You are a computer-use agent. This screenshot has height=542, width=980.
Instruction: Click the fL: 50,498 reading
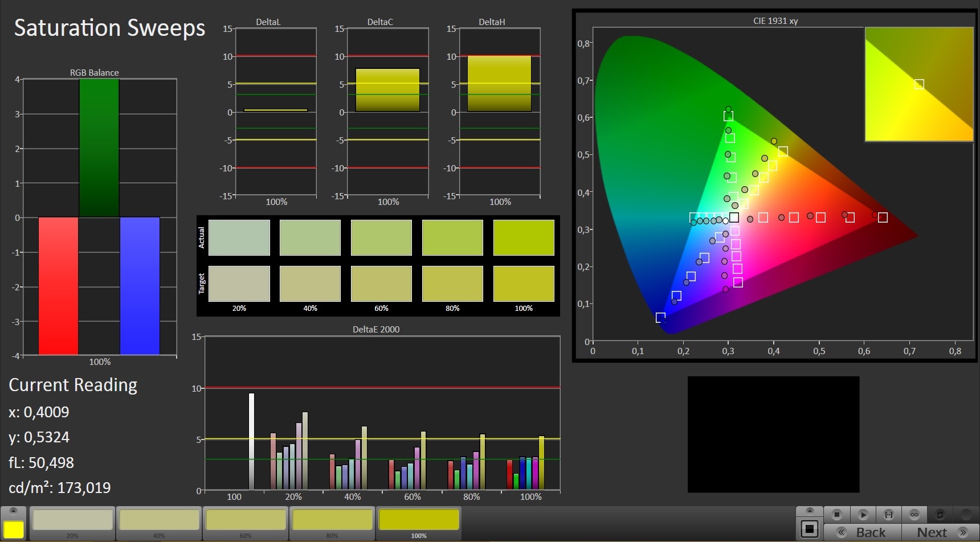click(x=41, y=462)
